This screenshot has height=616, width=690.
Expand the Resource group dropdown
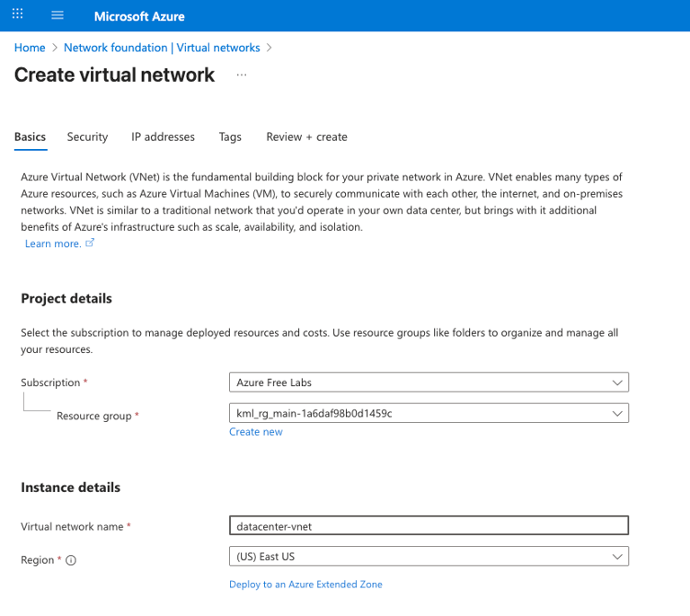point(429,413)
